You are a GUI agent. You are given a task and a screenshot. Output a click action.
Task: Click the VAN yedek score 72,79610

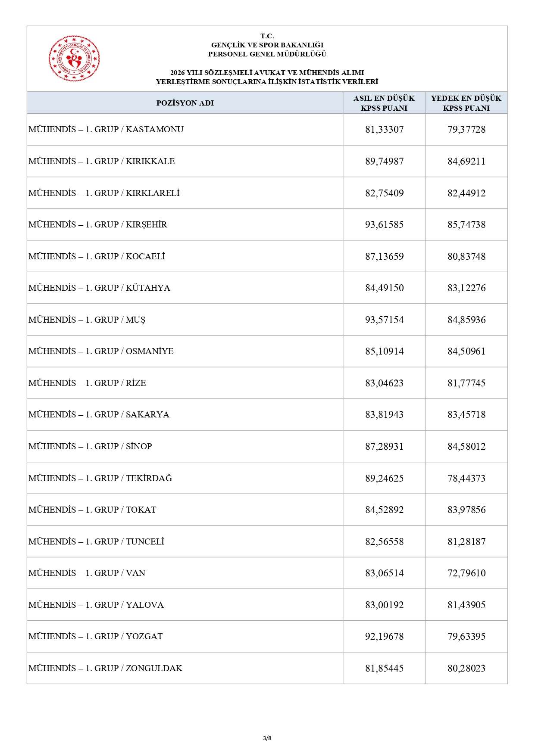(x=466, y=573)
